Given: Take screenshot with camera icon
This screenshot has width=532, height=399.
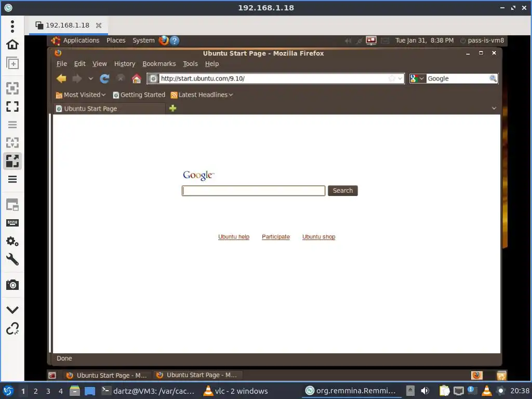Looking at the screenshot, I should (12, 285).
